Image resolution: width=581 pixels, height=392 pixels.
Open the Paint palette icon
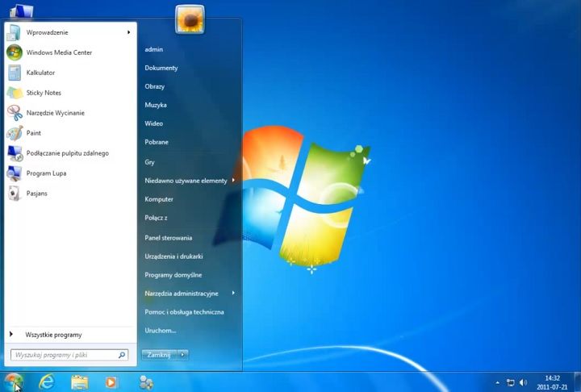[x=15, y=133]
